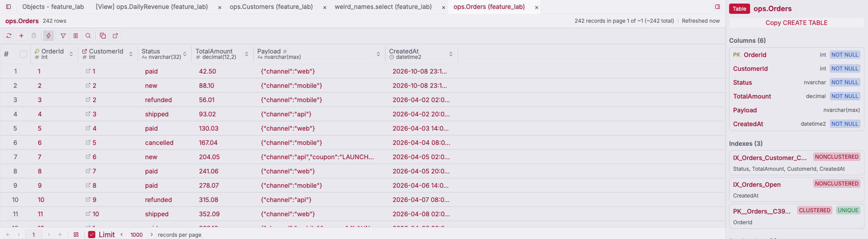Close the weird_names.select tab
This screenshot has height=239, width=868.
(x=443, y=8)
